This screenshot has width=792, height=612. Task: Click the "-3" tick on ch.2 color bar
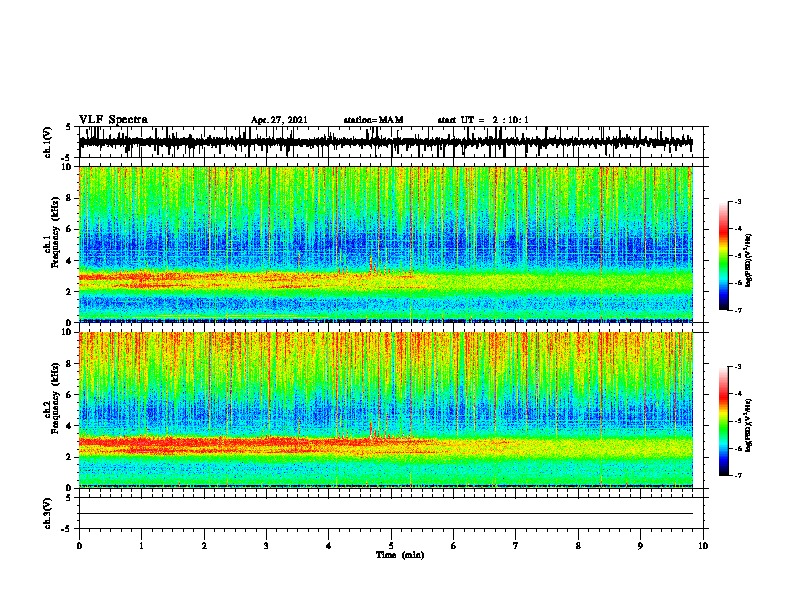[738, 367]
